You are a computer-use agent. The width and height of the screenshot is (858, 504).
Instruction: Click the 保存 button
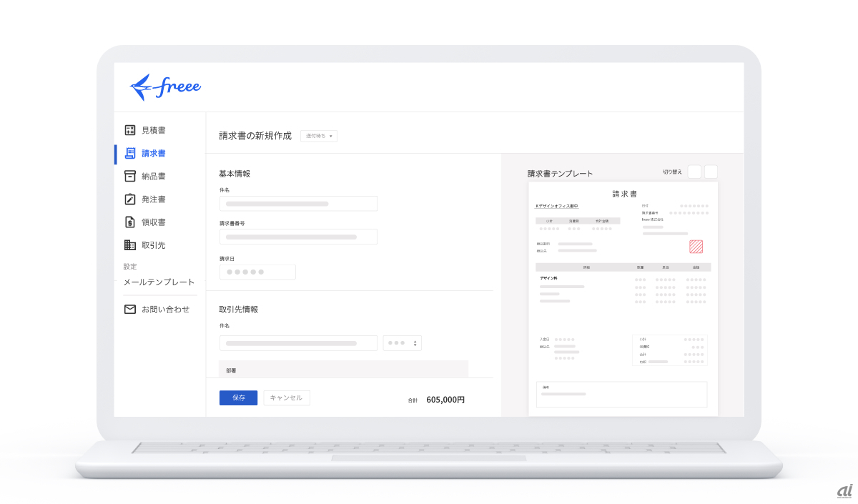coord(239,398)
